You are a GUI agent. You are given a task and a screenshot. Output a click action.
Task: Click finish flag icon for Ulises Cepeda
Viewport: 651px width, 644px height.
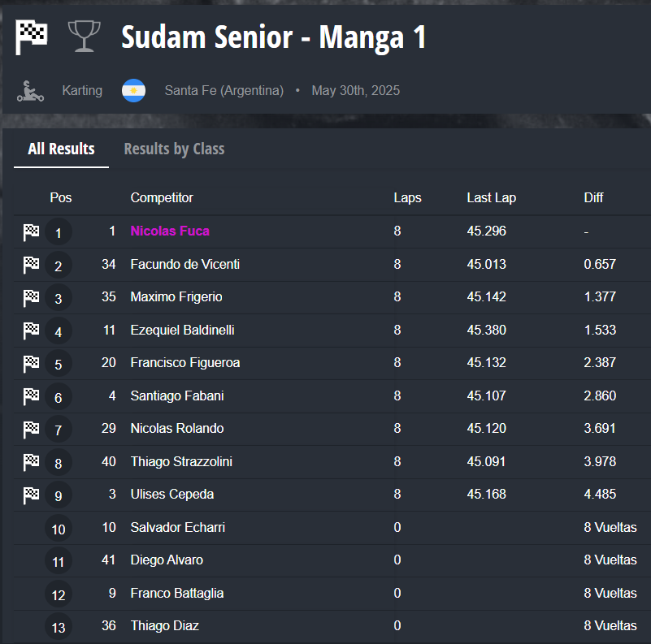point(31,495)
